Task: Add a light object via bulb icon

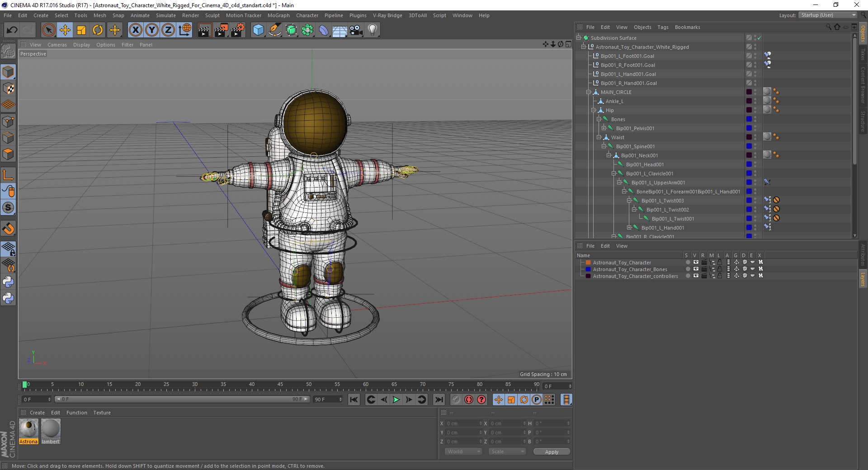Action: point(373,30)
